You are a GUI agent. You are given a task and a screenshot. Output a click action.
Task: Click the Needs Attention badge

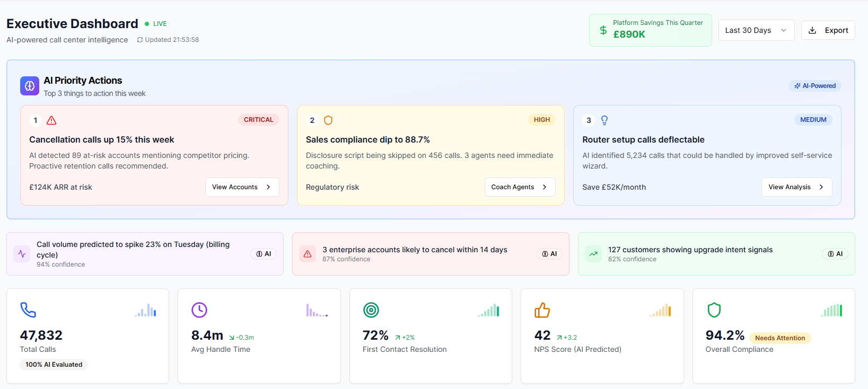tap(780, 338)
